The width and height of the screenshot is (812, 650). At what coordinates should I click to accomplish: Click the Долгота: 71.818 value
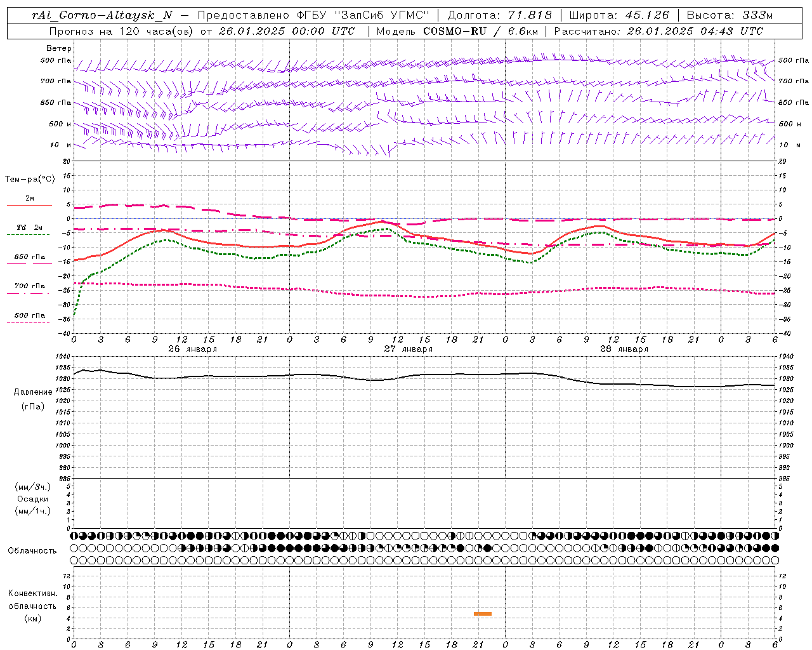coord(500,15)
